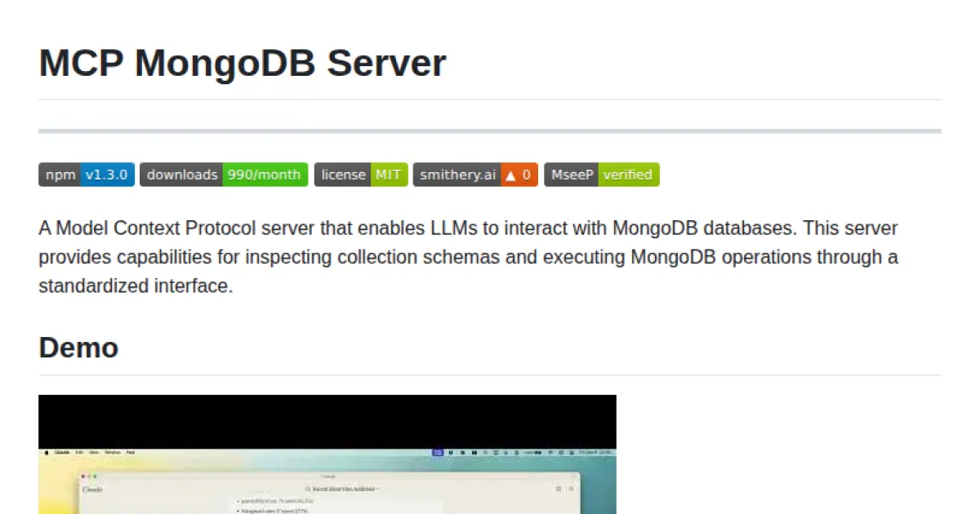
Task: Click the sidebar icon at Claude window top-right
Action: point(559,487)
